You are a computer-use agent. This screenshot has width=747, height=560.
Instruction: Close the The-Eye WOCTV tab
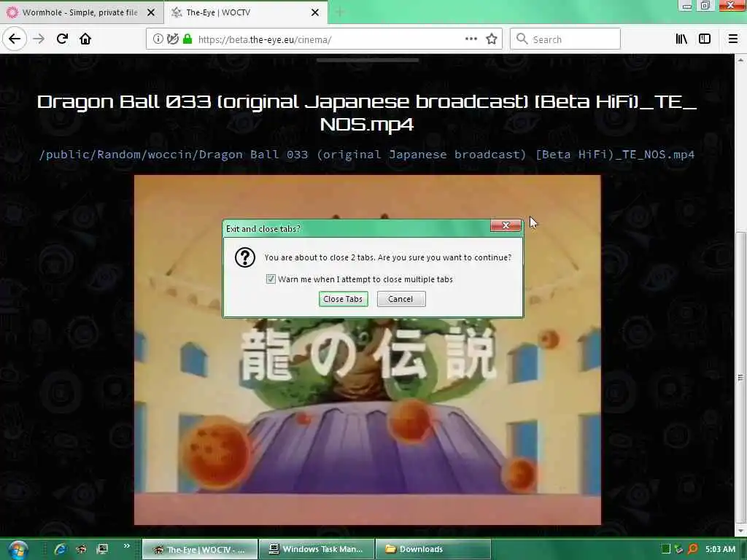point(315,12)
